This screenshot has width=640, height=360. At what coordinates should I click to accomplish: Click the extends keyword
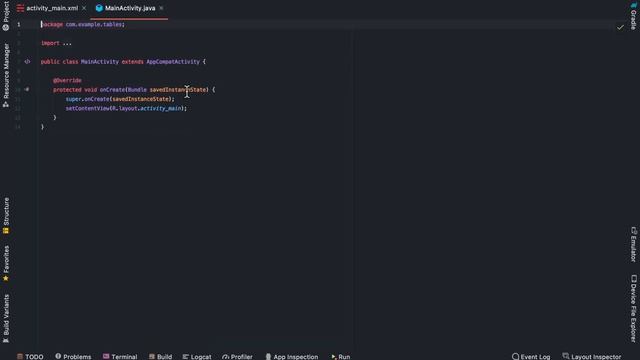pyautogui.click(x=133, y=62)
